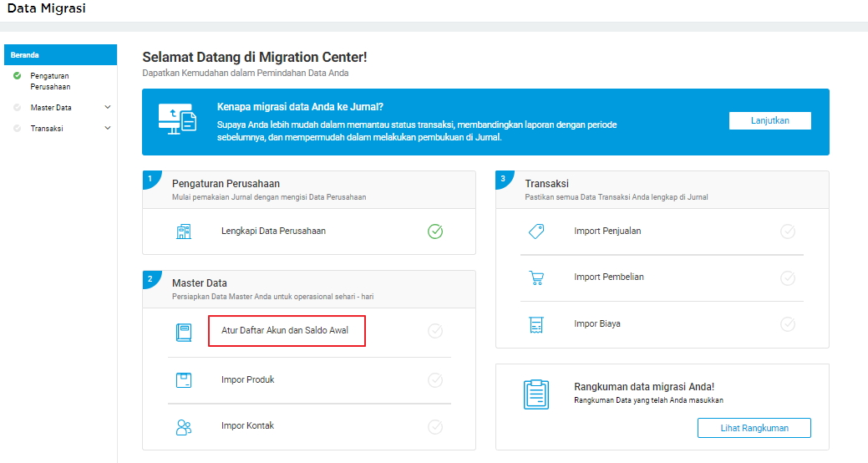Click the Rangkuman data migrasi Anda! heading
868x463 pixels.
(x=644, y=387)
